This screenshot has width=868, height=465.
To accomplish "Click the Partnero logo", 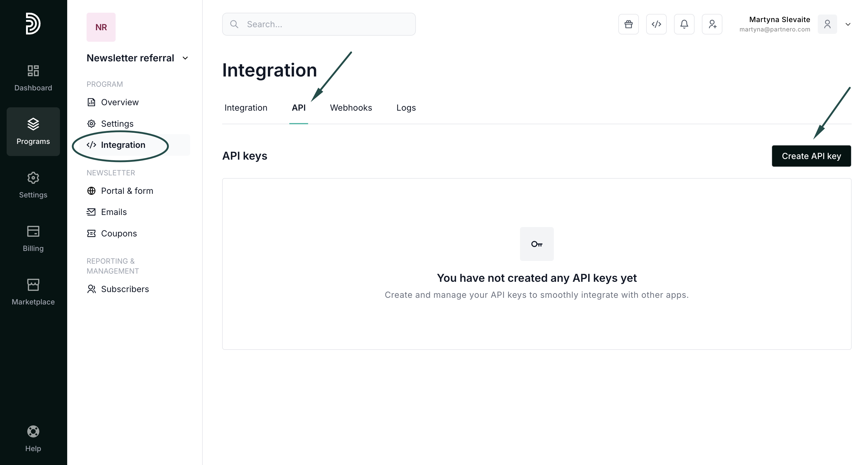I will [x=33, y=24].
